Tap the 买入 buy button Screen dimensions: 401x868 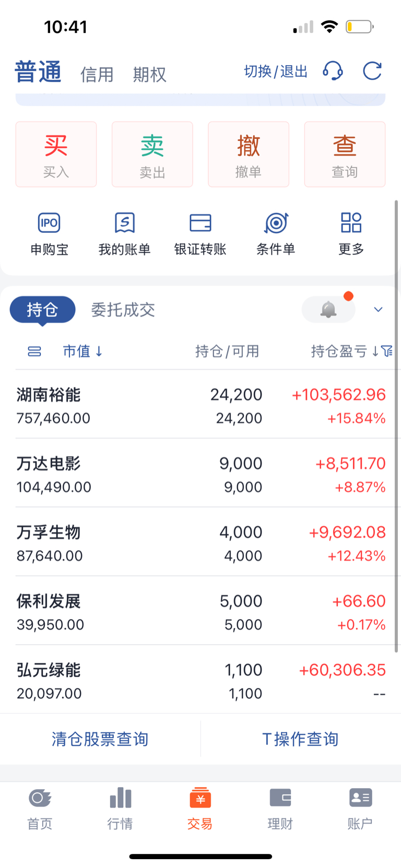(x=56, y=154)
